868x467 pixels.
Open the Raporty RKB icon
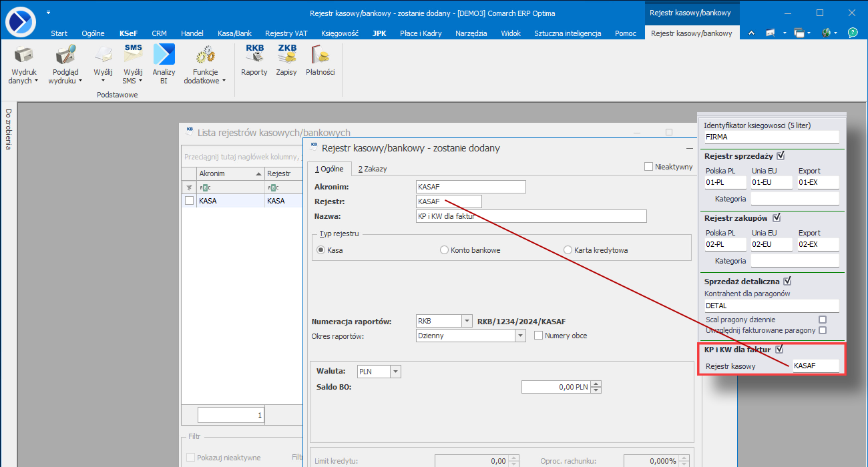254,55
